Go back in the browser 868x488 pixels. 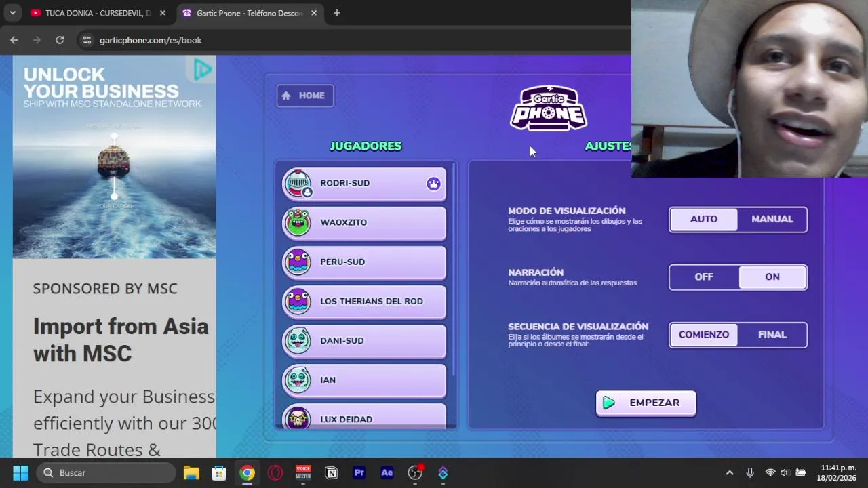click(x=14, y=40)
